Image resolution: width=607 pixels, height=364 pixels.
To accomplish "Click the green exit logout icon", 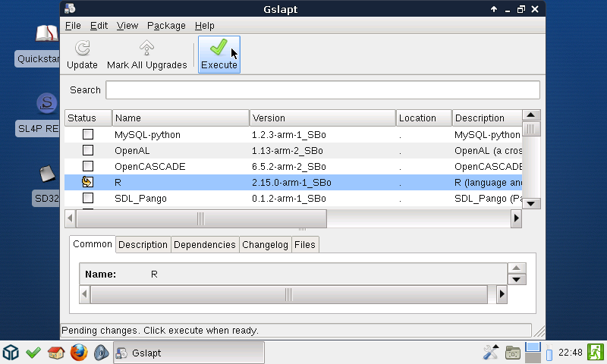I will click(x=596, y=353).
